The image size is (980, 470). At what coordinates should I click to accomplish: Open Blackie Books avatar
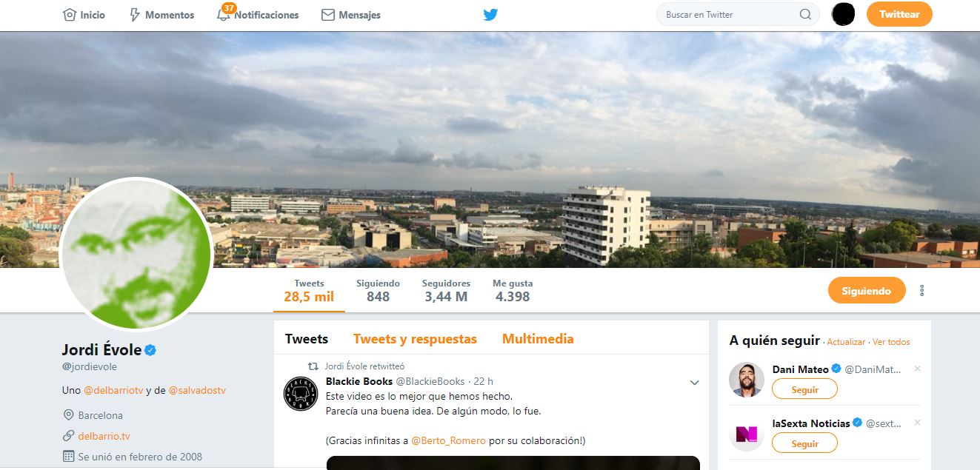[301, 393]
